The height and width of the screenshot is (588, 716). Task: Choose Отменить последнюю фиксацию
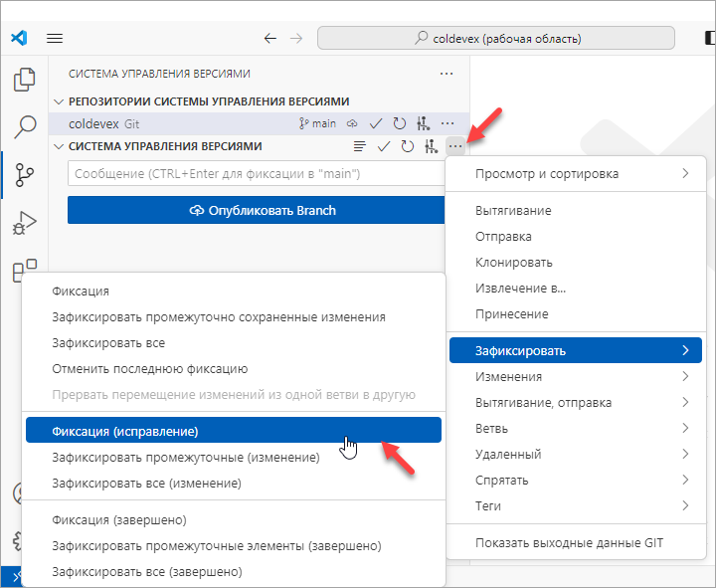pos(149,369)
